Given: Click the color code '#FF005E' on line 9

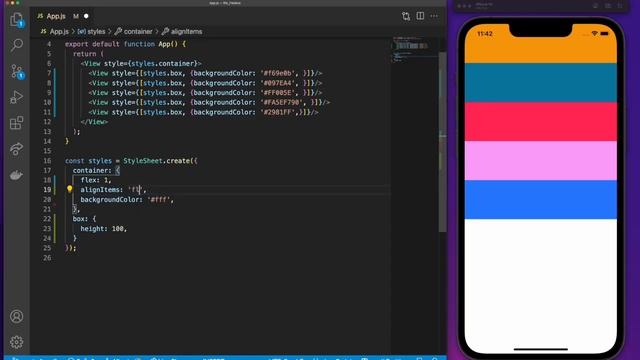Looking at the screenshot, I should pyautogui.click(x=279, y=93).
